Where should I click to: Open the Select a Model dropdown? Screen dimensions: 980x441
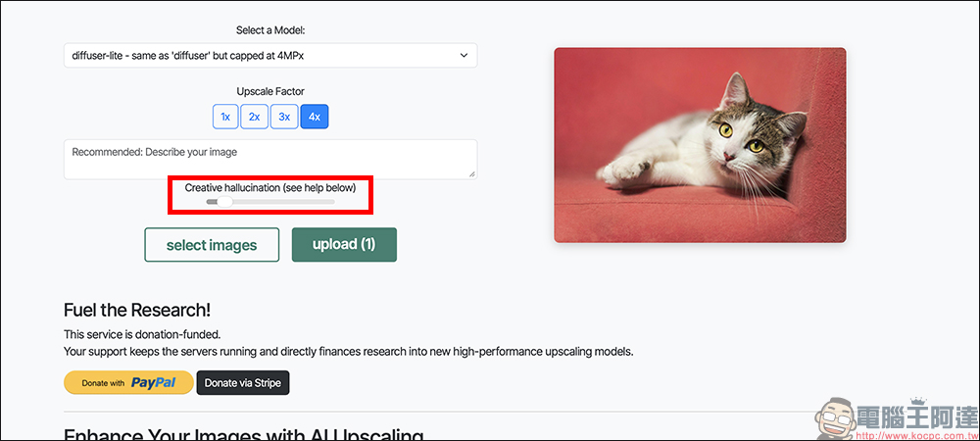270,56
